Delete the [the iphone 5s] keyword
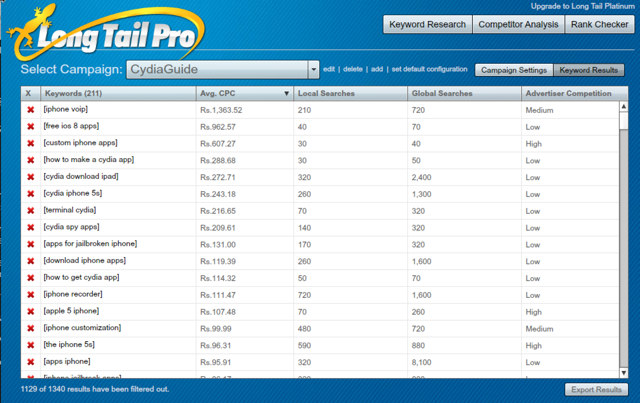The height and width of the screenshot is (403, 640). 31,345
